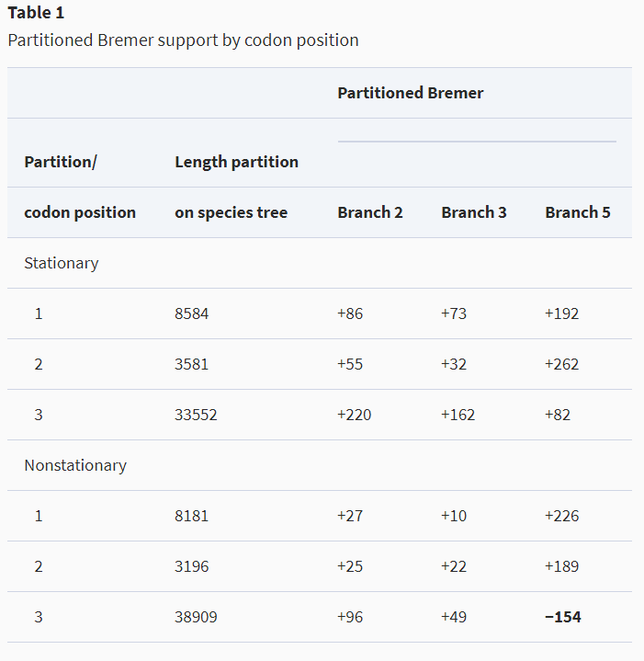
Task: Click the 'Stationary' section row
Action: pos(320,263)
